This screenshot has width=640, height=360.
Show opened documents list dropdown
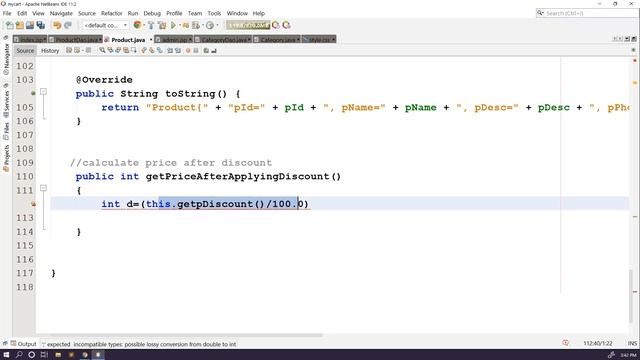coord(627,39)
